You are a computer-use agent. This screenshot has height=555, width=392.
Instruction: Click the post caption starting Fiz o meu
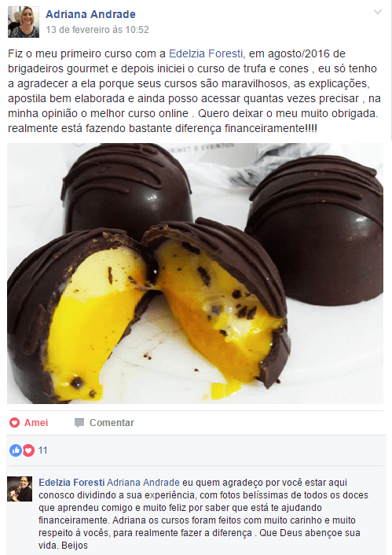click(x=194, y=90)
